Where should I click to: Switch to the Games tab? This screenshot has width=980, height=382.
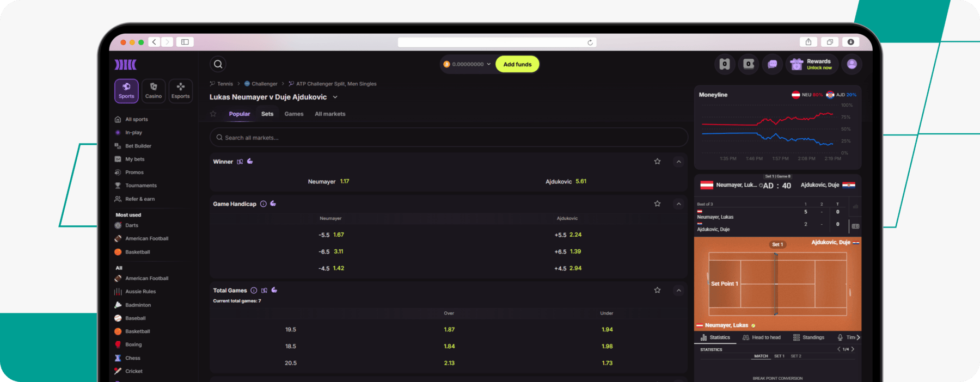(x=294, y=114)
